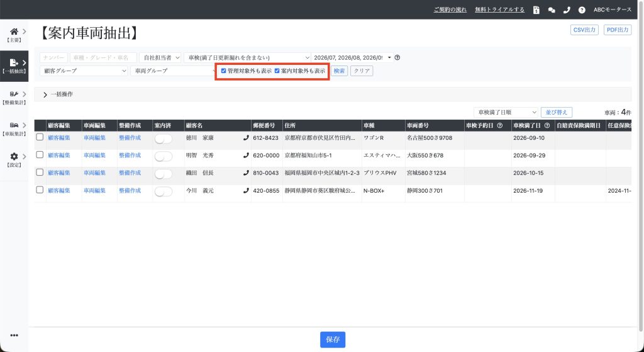The image size is (644, 352).
Task: Click the CSV出力 button
Action: (584, 30)
